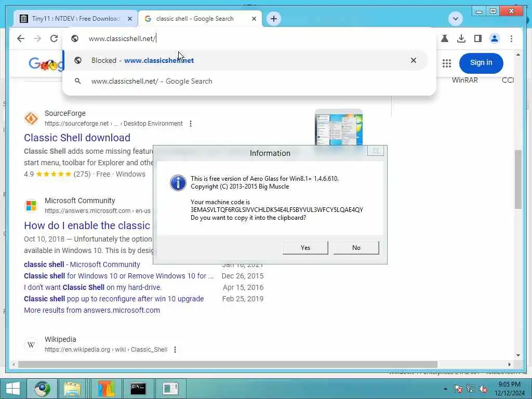Open the browser icon in taskbar
This screenshot has width=532, height=399.
(x=43, y=389)
